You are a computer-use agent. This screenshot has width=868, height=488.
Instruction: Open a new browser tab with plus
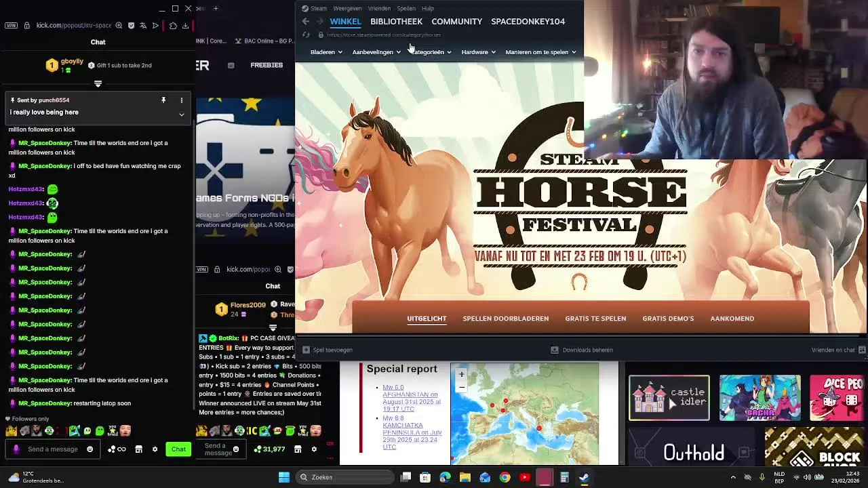click(216, 8)
